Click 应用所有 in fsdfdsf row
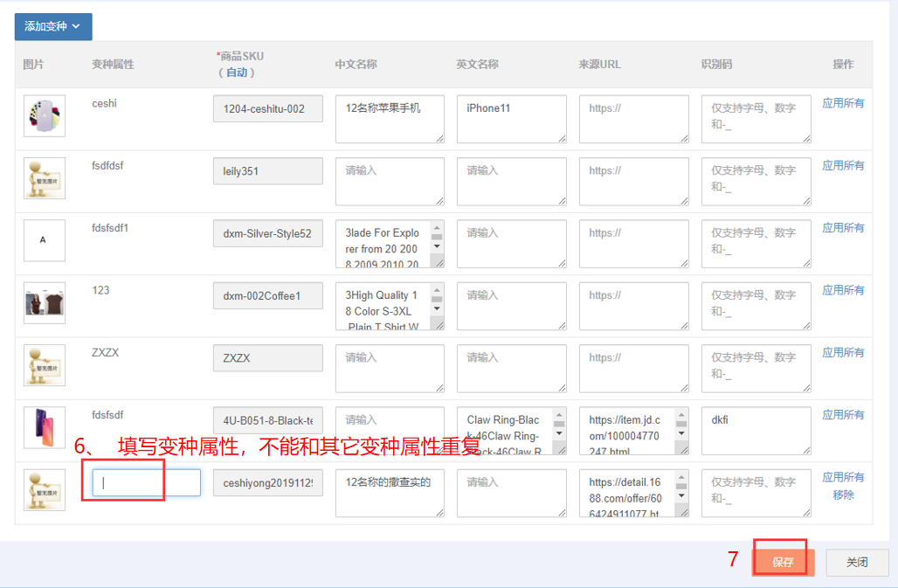 (x=843, y=165)
